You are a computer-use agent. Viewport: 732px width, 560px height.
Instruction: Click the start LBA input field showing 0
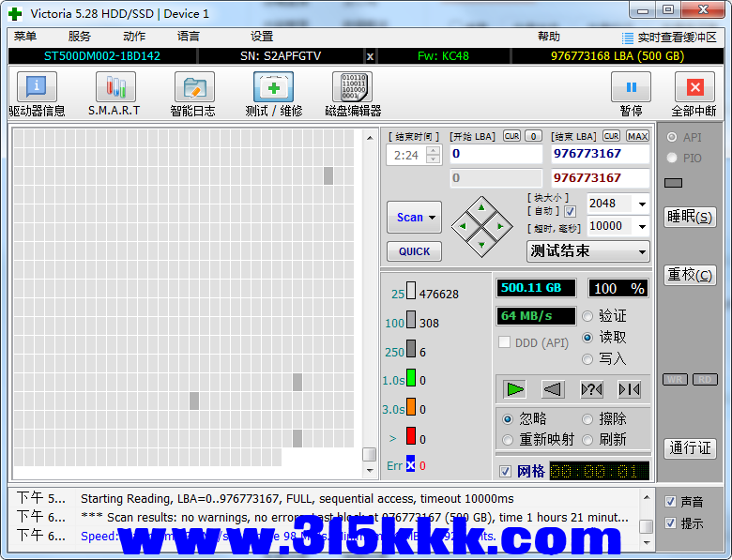point(496,154)
